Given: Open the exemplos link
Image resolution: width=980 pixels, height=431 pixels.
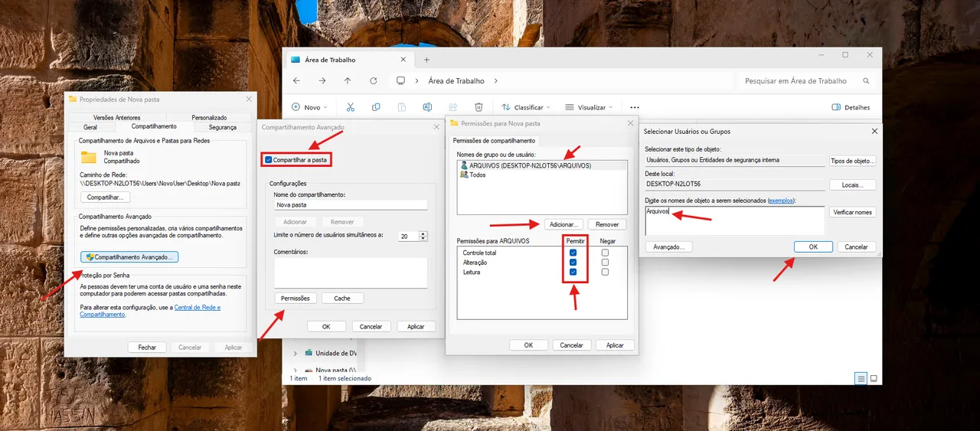Looking at the screenshot, I should pyautogui.click(x=781, y=201).
